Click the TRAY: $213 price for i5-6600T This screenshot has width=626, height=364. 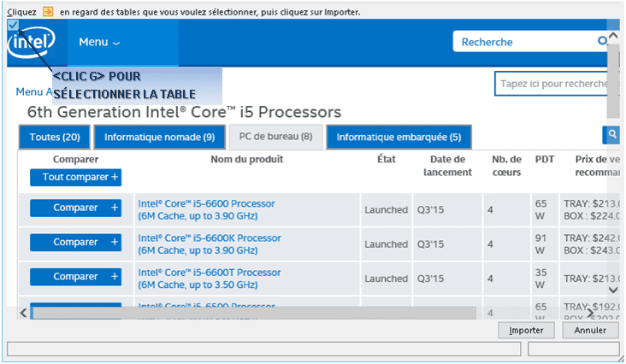pyautogui.click(x=592, y=279)
